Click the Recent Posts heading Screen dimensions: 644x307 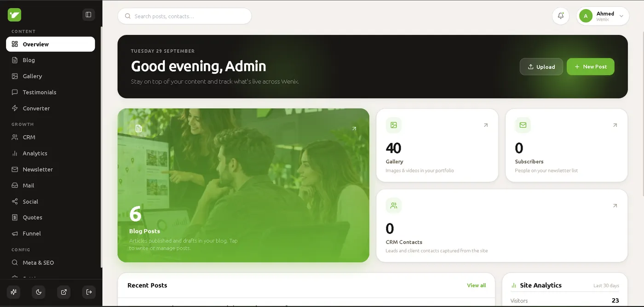tap(147, 285)
